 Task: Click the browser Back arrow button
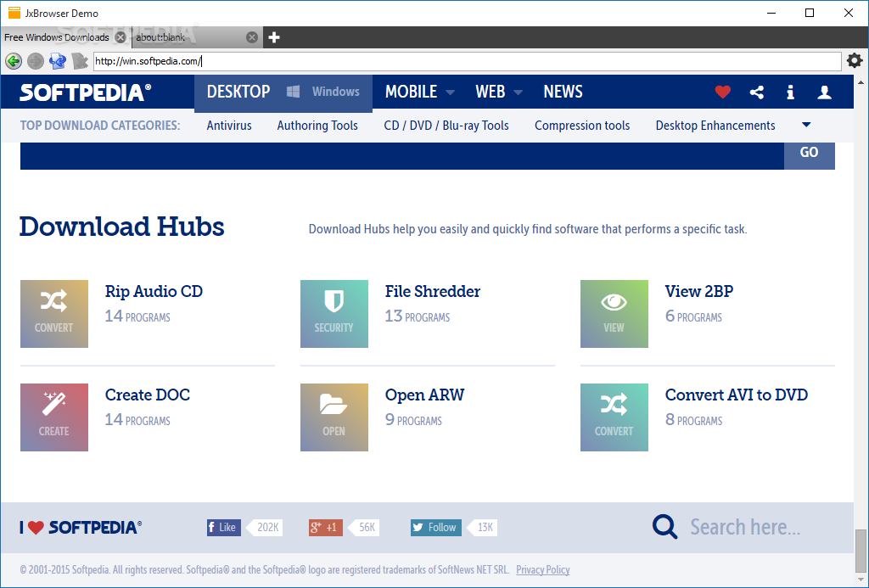point(14,61)
